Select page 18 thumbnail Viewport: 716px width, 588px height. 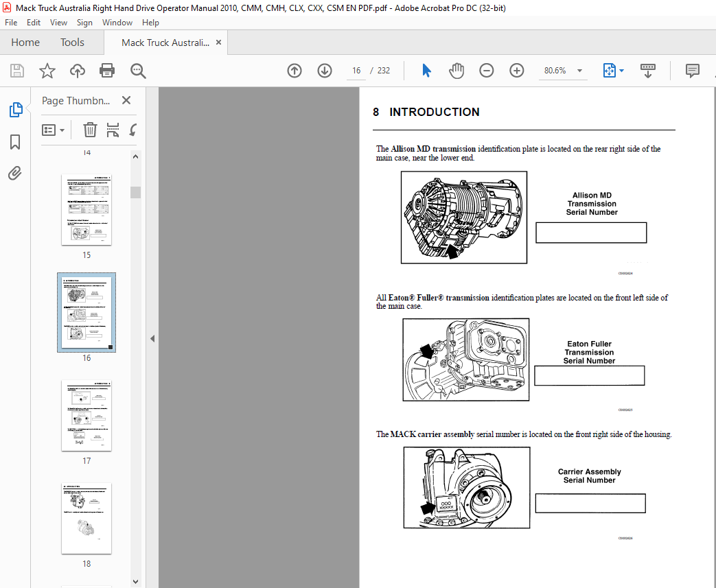[86, 519]
